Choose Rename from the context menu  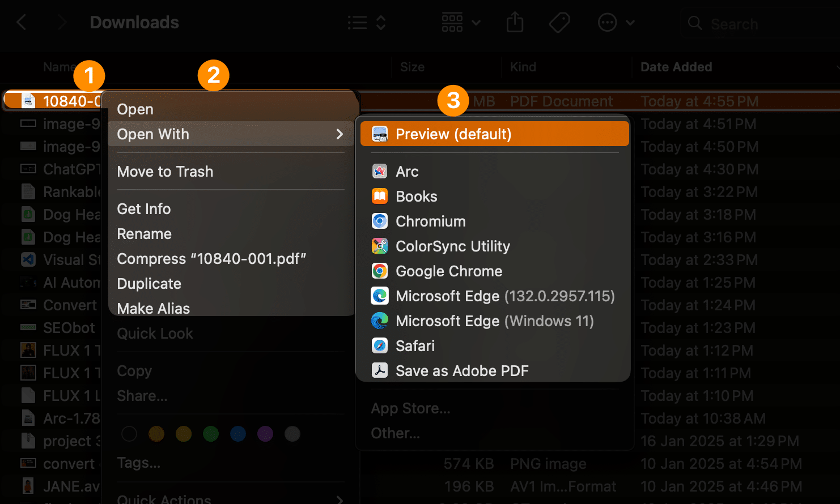pos(231,234)
